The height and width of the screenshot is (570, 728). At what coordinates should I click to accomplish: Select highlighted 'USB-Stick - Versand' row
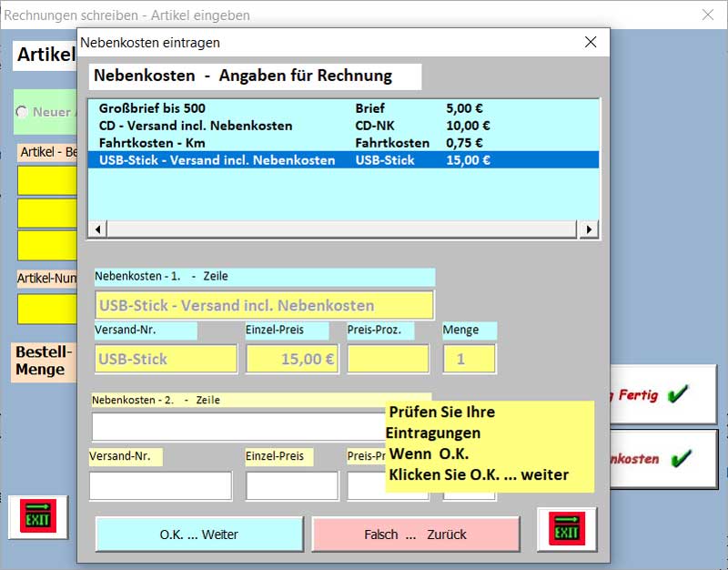217,160
